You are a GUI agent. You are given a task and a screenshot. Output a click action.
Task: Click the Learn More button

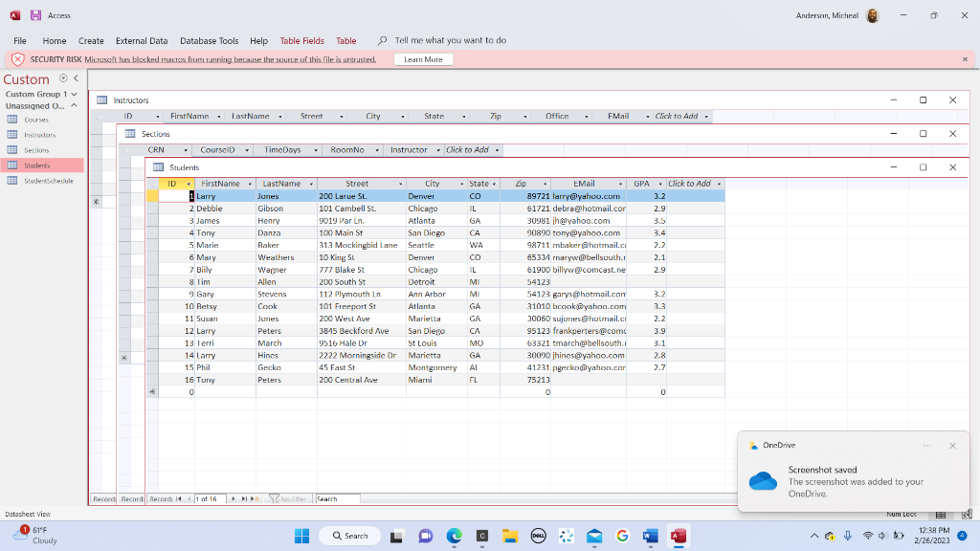point(423,59)
